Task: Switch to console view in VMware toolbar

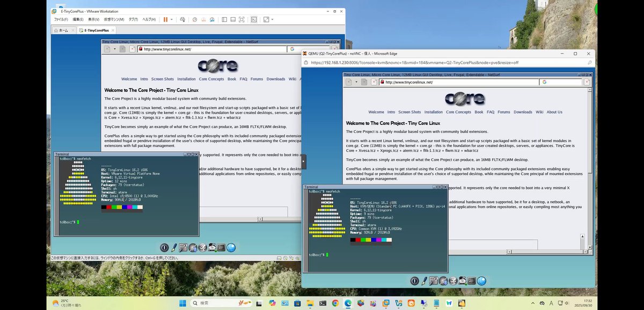Action: click(x=254, y=19)
